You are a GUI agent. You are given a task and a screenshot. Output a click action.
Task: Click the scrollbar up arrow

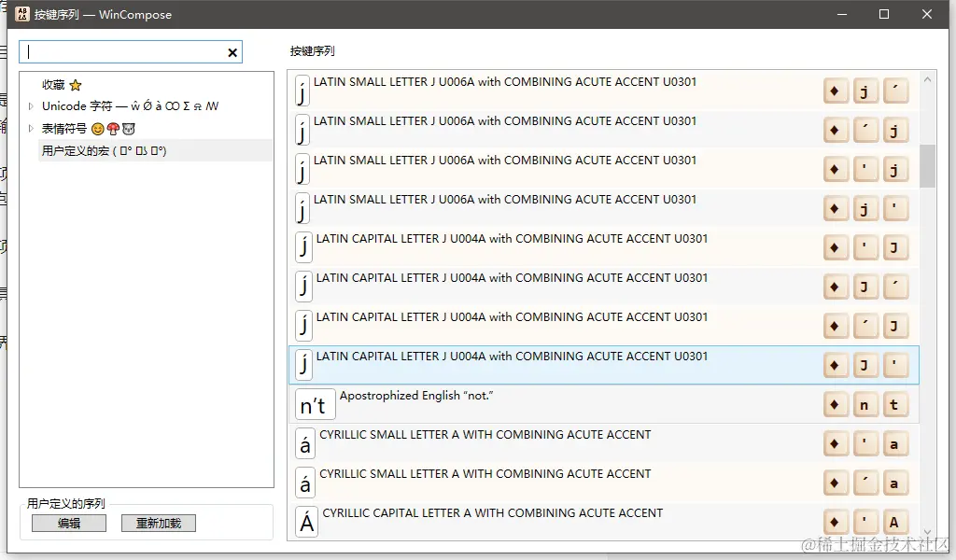[927, 79]
